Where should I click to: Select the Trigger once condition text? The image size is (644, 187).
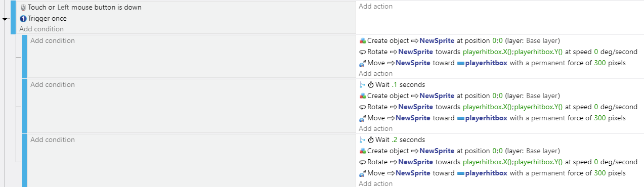47,19
